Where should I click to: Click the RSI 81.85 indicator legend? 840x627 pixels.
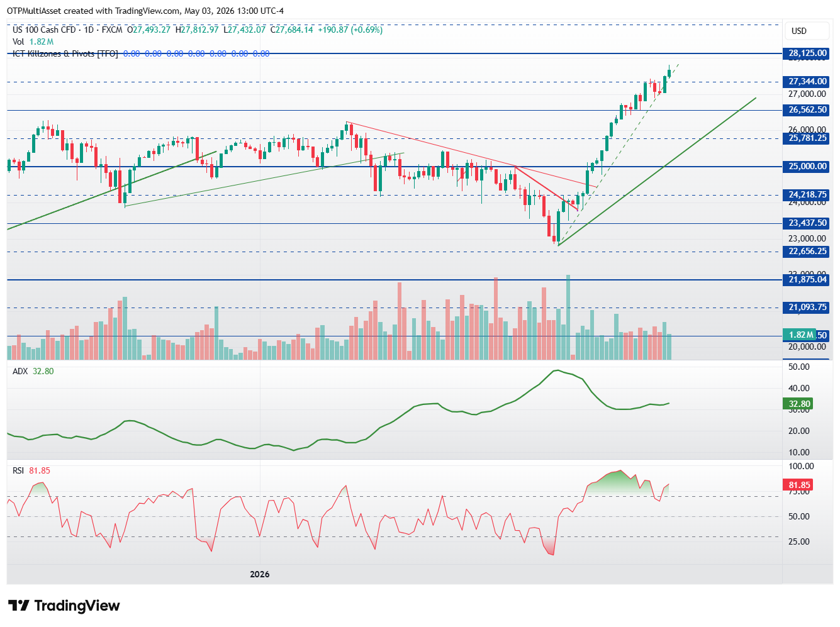point(31,470)
